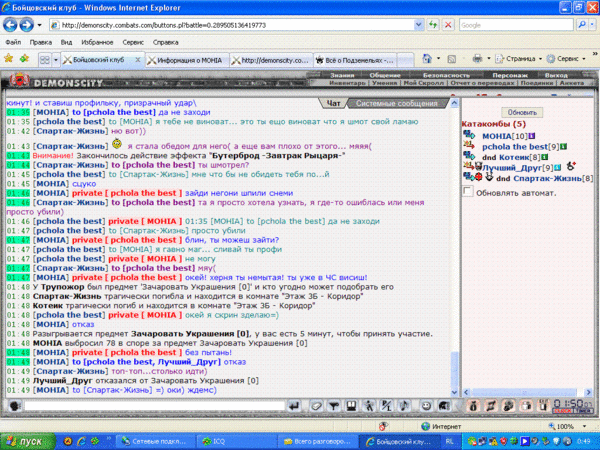Expand the Home button dropdown arrow
This screenshot has width=600, height=450.
coord(438,59)
